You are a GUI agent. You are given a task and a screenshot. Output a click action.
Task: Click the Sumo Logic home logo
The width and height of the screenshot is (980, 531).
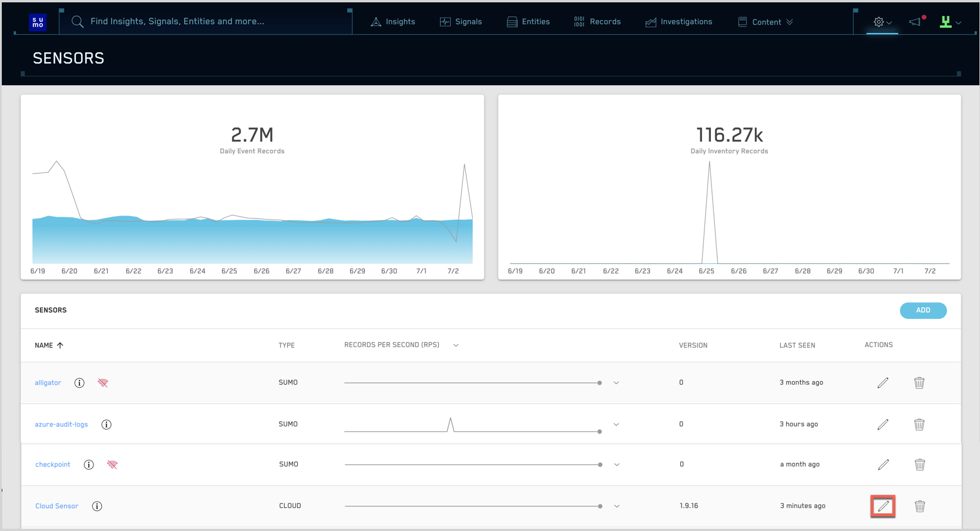coord(38,22)
